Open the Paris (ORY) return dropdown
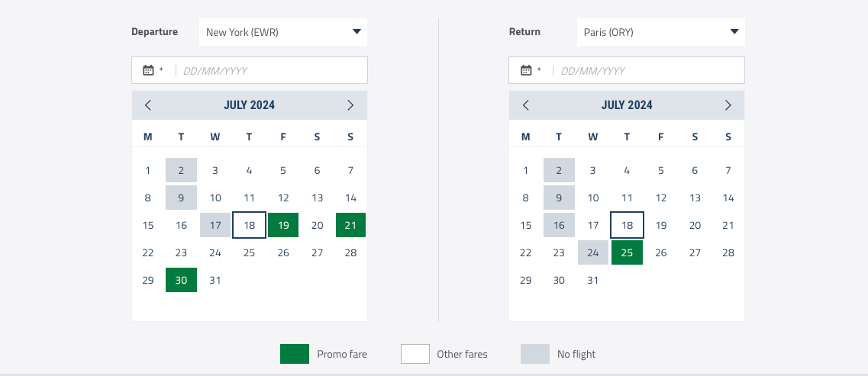The image size is (868, 376). click(x=660, y=32)
